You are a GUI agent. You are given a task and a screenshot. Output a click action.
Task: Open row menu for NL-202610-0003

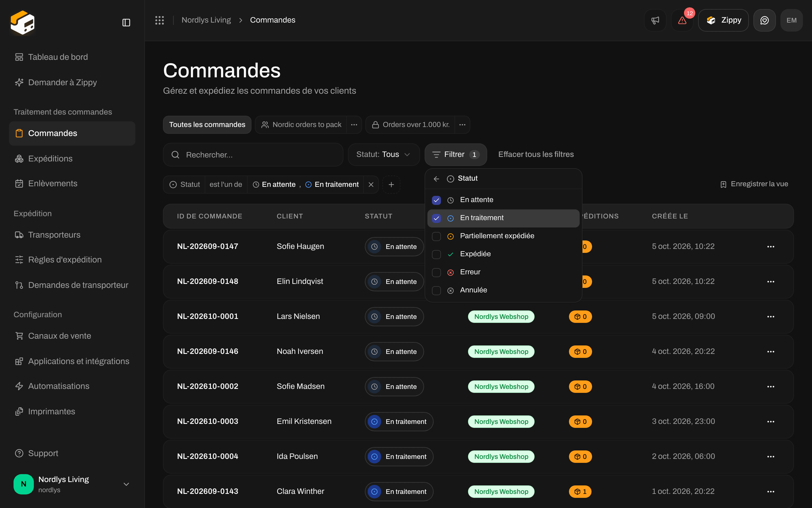771,422
